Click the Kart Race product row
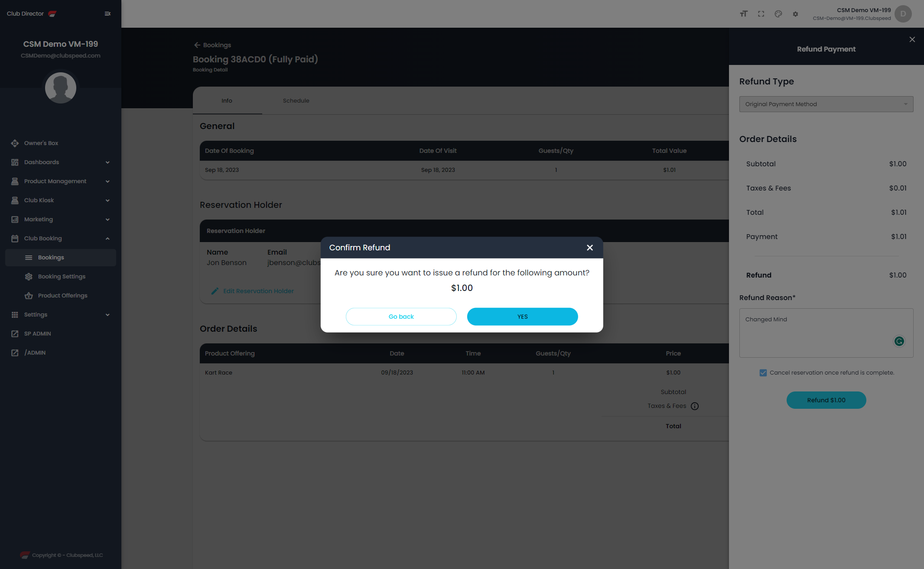 (x=464, y=372)
